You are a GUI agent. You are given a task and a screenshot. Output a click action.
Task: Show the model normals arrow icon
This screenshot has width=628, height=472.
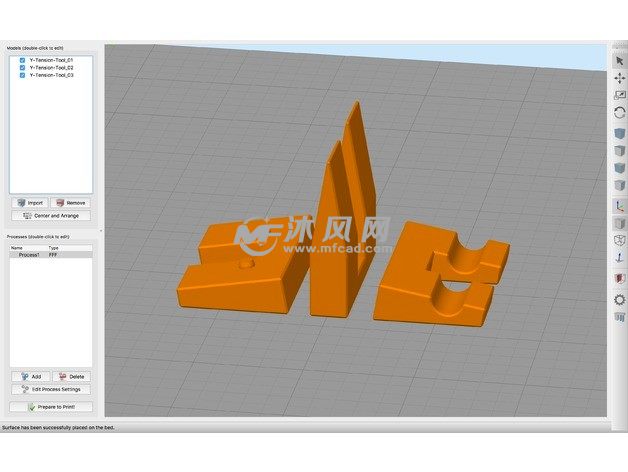click(x=619, y=257)
